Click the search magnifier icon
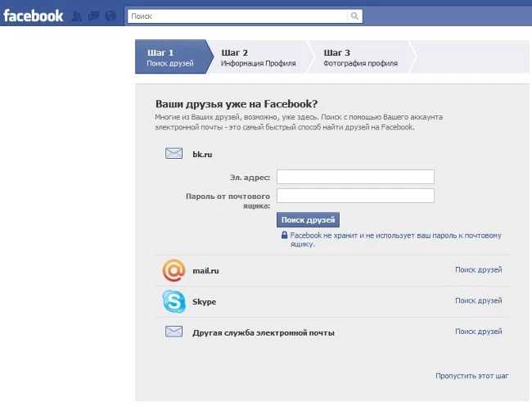This screenshot has height=406, width=532. tap(354, 16)
